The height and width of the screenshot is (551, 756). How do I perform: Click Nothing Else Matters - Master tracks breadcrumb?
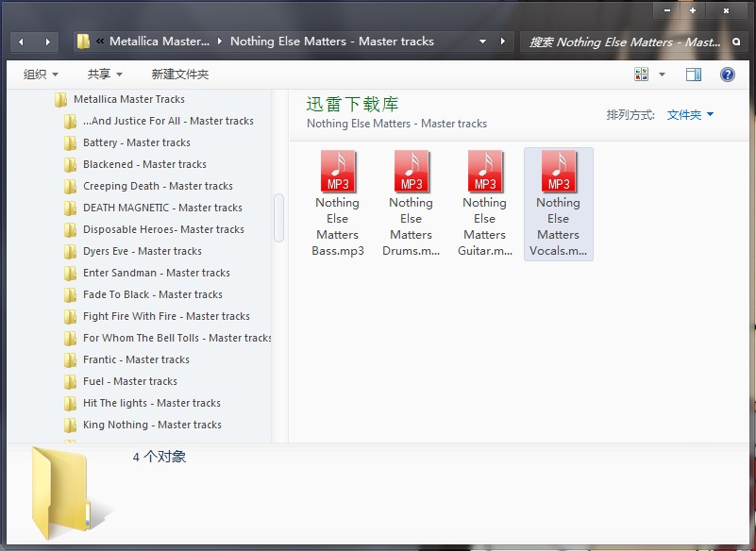(332, 42)
